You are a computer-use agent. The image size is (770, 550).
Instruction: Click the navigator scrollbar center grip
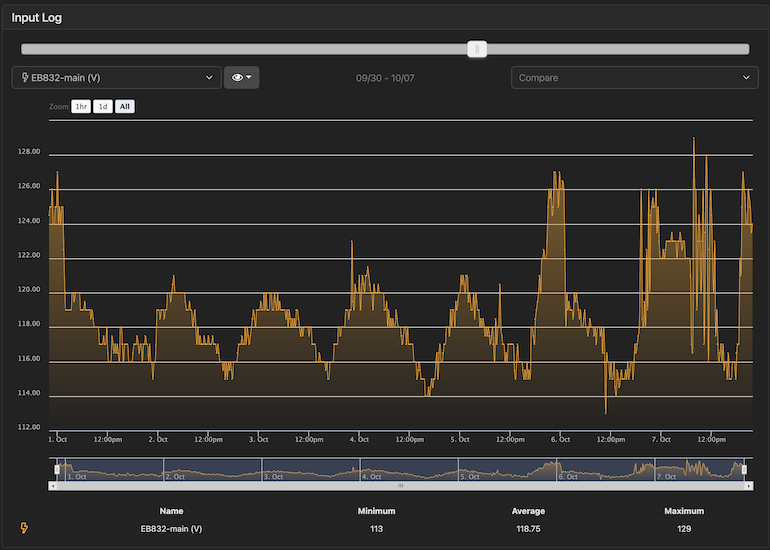coord(400,486)
